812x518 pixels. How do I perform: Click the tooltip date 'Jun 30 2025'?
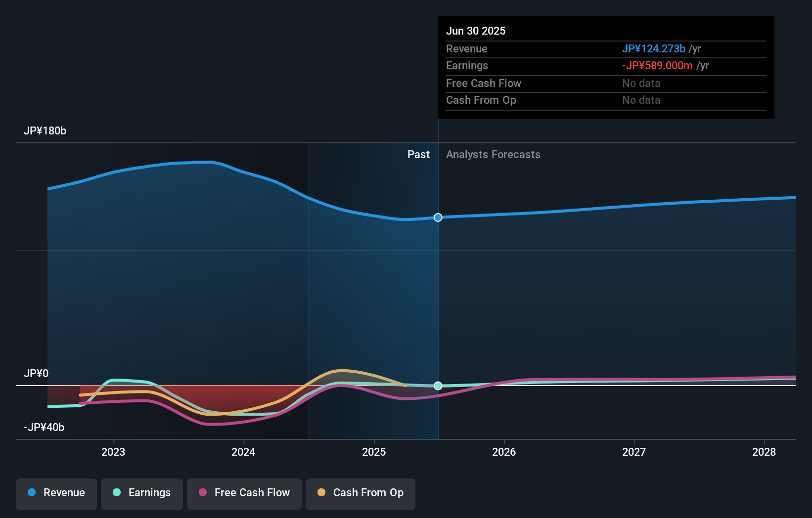click(476, 31)
